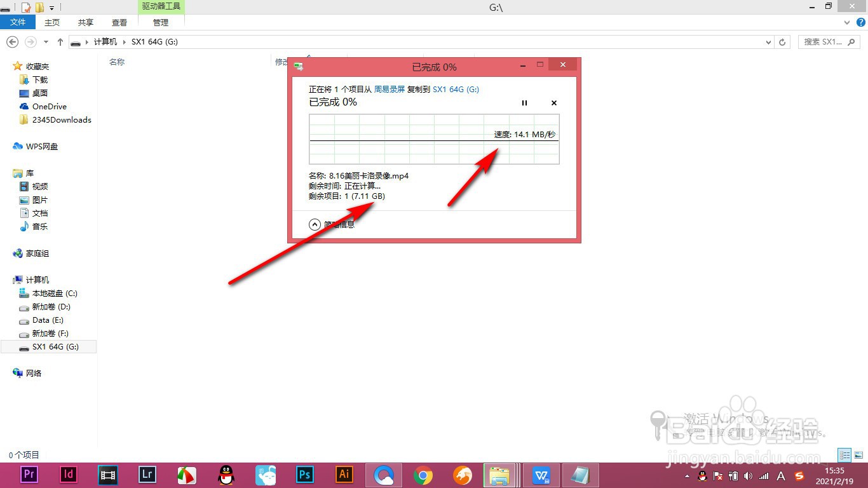
Task: Open the 文件 menu tab
Action: pyautogui.click(x=18, y=22)
